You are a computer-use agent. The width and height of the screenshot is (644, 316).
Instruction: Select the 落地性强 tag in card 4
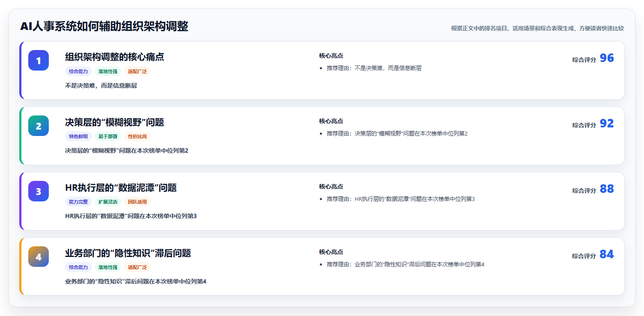(108, 268)
